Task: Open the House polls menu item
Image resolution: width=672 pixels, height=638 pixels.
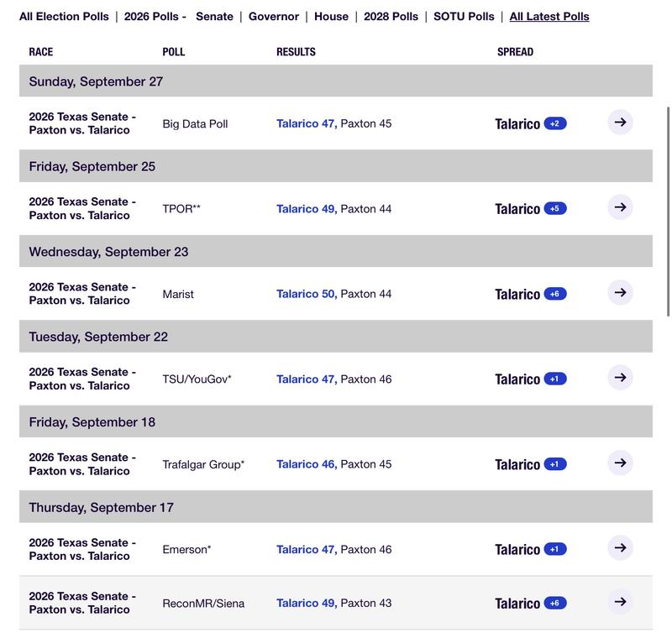Action: [x=331, y=16]
